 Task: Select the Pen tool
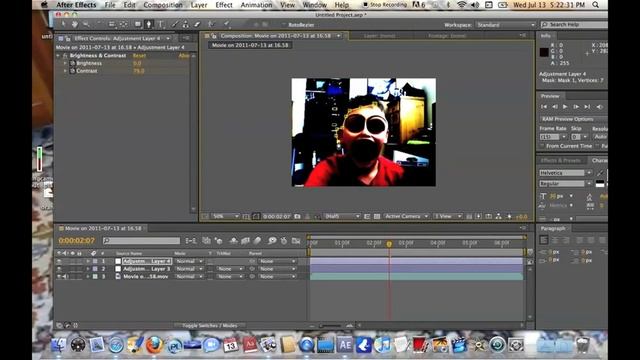pyautogui.click(x=149, y=24)
